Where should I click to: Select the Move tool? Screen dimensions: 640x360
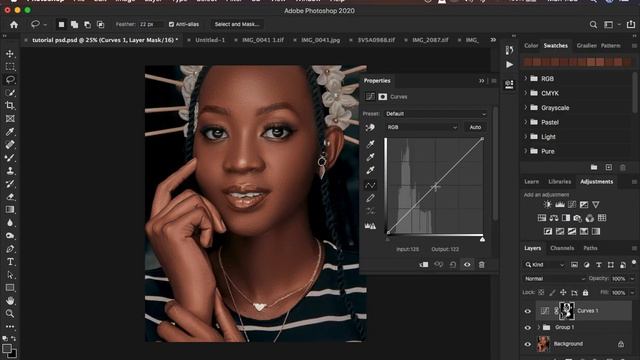pos(10,53)
